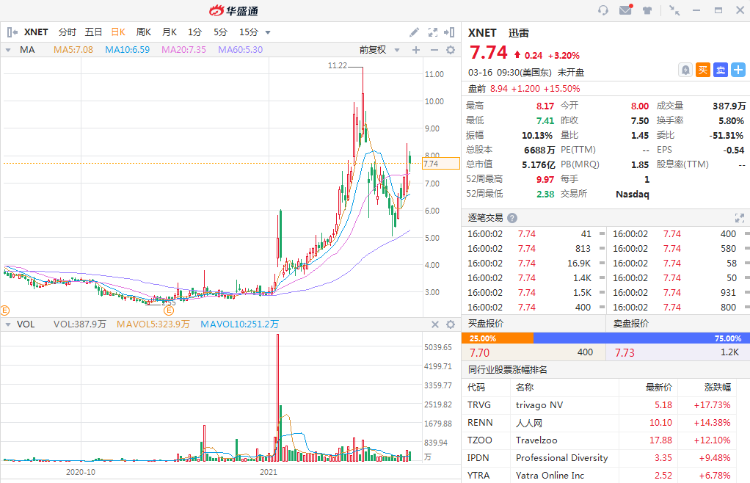Select the 周K weekly chart tab
Screen dimensions: 750x483
click(x=143, y=32)
